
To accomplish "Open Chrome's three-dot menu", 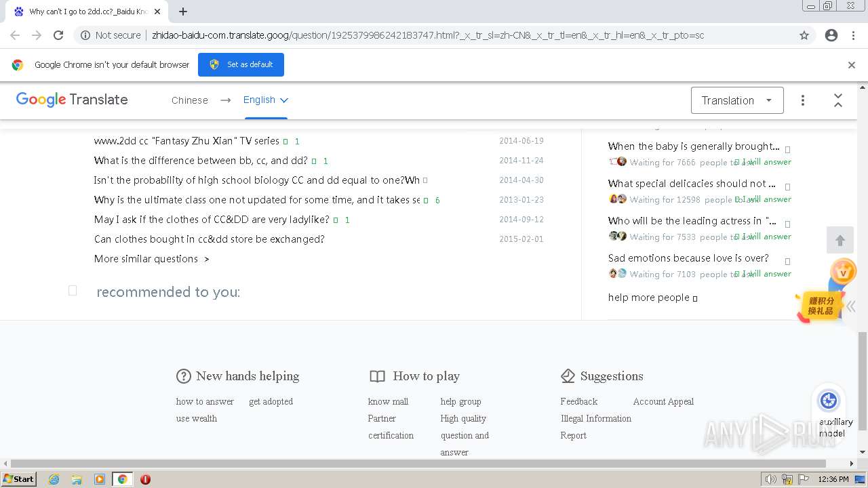I will click(x=853, y=35).
